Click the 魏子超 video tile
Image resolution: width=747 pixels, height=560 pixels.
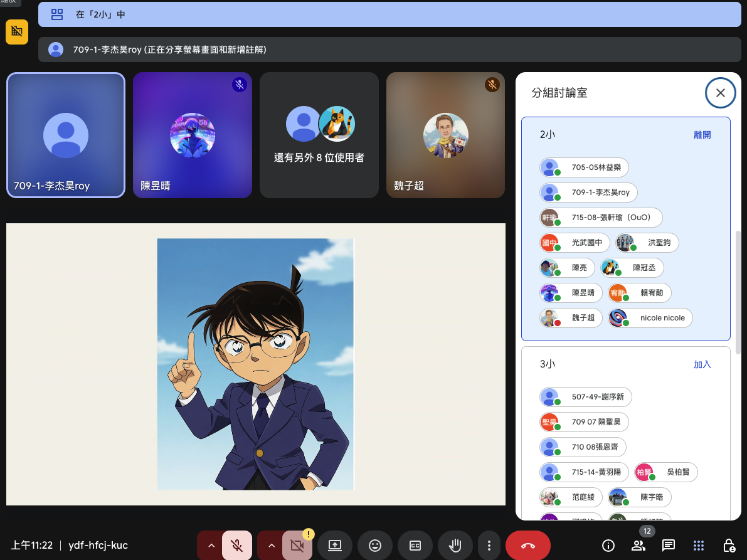(445, 135)
